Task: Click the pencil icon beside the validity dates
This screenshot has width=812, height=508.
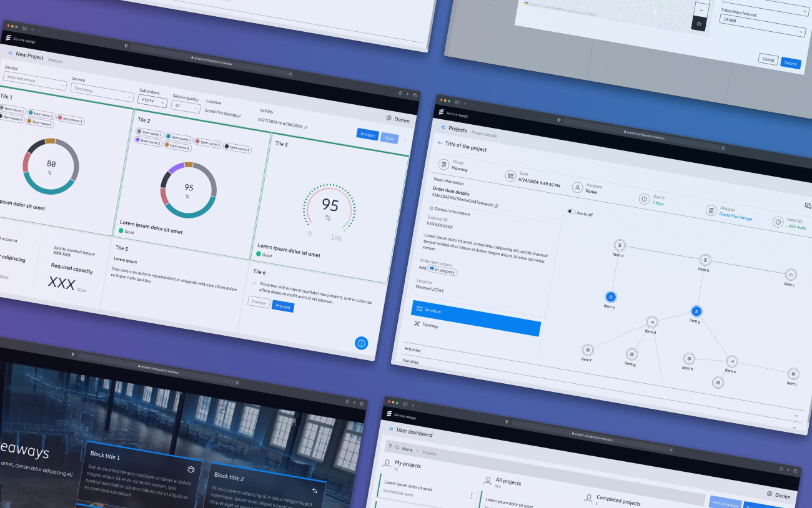Action: (305, 127)
